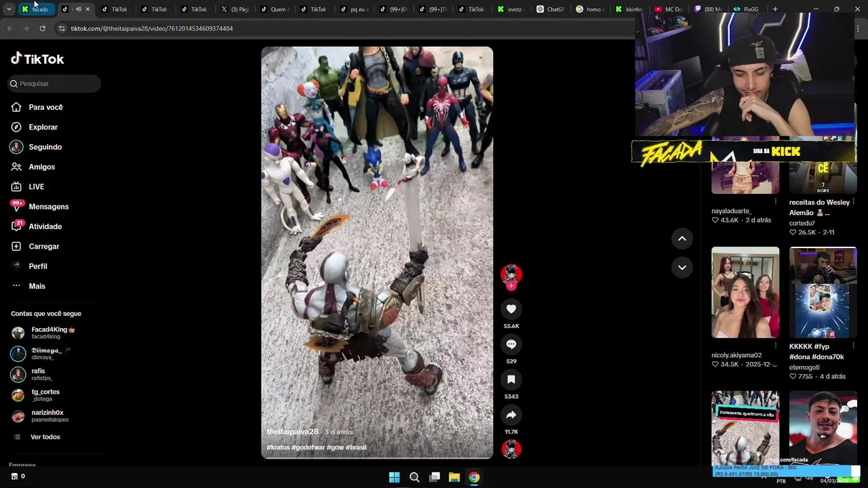Open Task View on taskbar
Viewport: 868px width, 488px height.
(x=435, y=477)
